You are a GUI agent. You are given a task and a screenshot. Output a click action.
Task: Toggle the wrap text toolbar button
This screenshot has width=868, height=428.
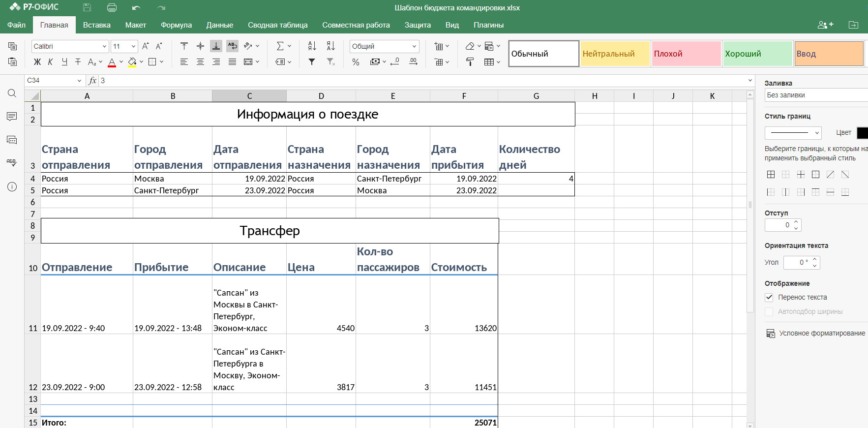(x=232, y=46)
